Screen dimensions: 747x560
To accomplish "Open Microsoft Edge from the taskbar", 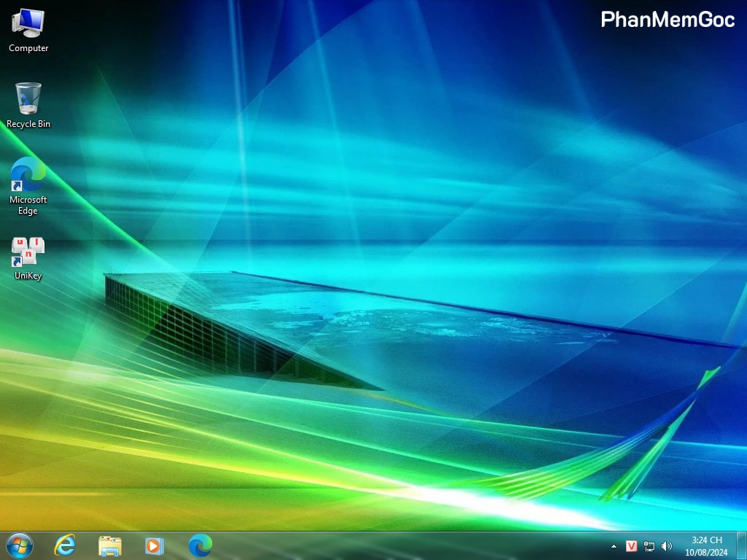I will tap(200, 545).
